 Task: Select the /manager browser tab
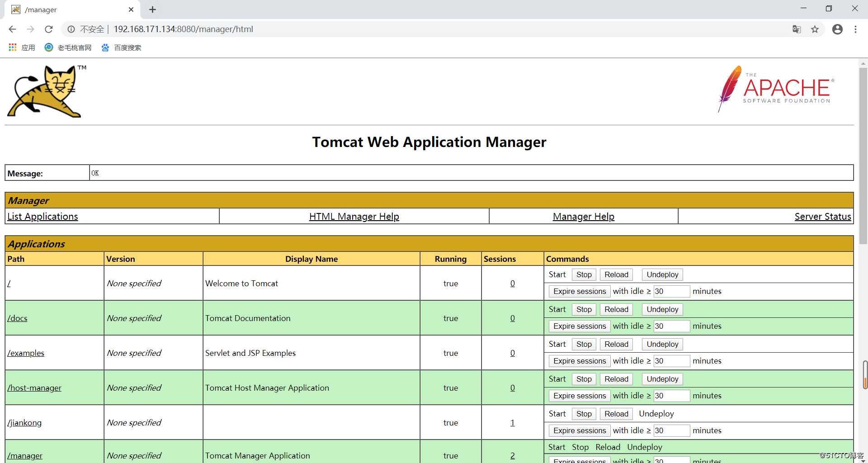click(x=72, y=9)
